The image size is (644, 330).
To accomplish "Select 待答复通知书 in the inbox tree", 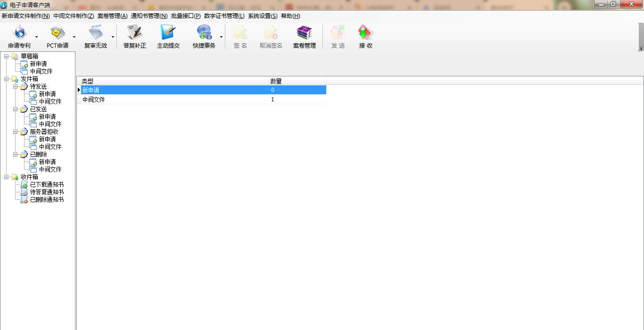I will [x=47, y=192].
